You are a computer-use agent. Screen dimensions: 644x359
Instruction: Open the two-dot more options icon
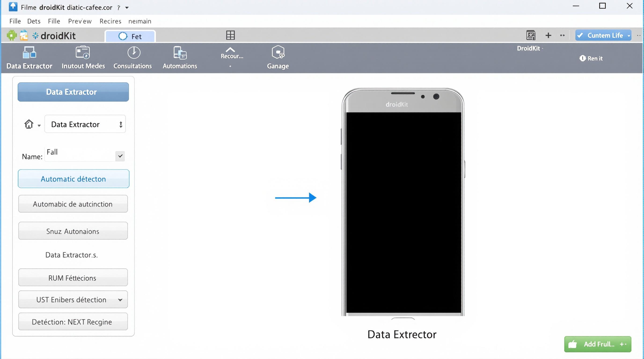point(562,36)
